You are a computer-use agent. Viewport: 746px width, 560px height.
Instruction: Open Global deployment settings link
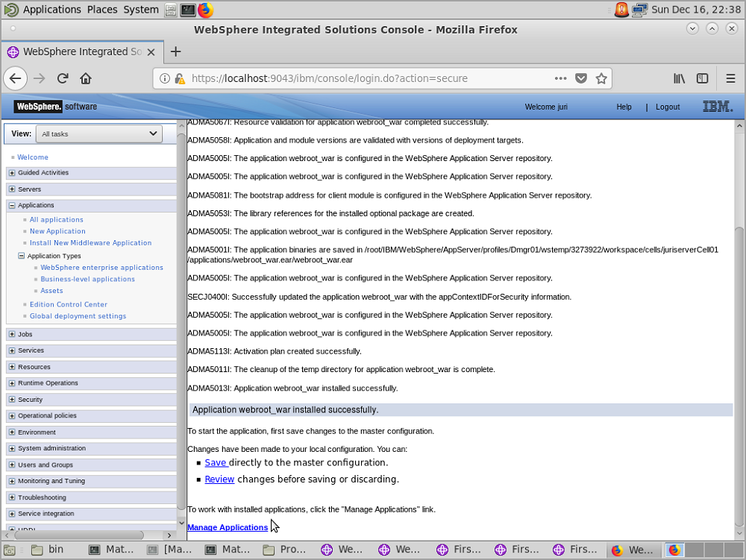tap(78, 316)
